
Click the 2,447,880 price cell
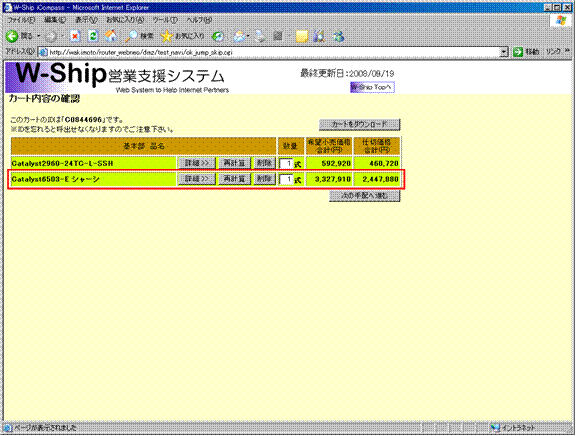(377, 179)
